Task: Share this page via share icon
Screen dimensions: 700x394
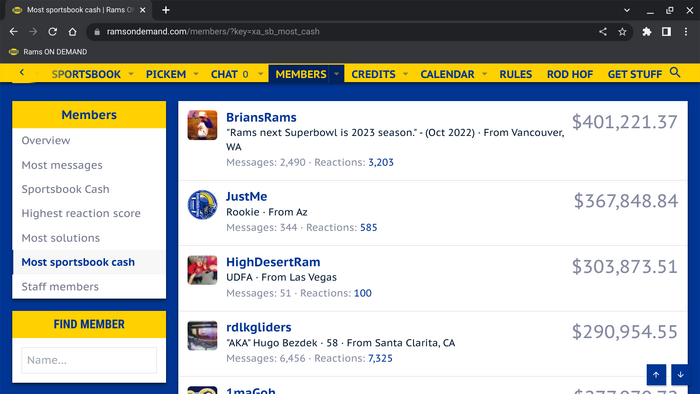Action: click(603, 32)
